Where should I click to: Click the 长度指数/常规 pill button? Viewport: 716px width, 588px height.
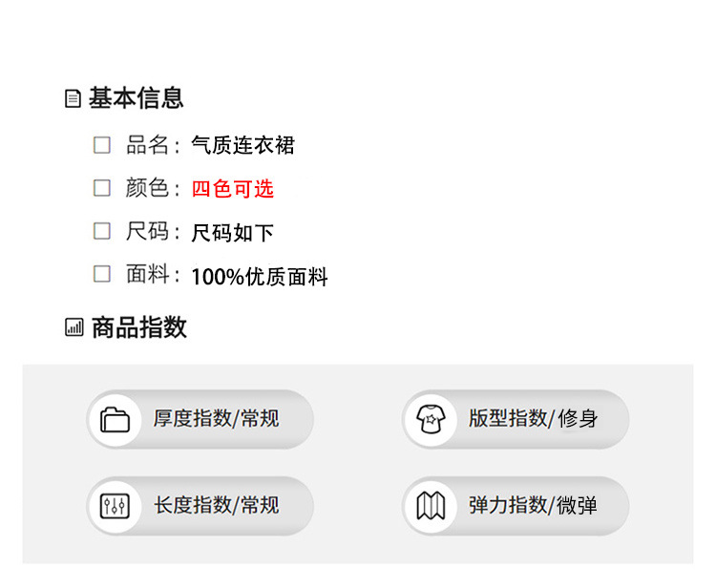pyautogui.click(x=200, y=506)
